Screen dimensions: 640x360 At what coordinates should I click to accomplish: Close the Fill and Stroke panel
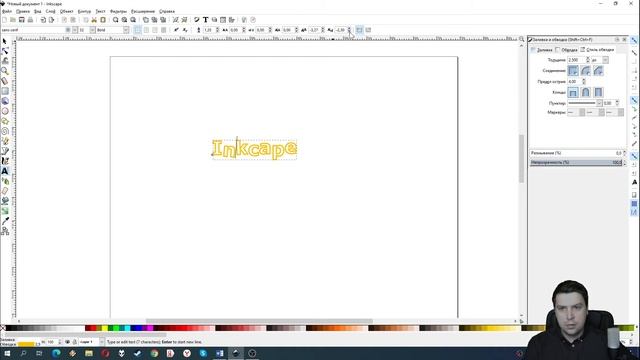click(624, 40)
